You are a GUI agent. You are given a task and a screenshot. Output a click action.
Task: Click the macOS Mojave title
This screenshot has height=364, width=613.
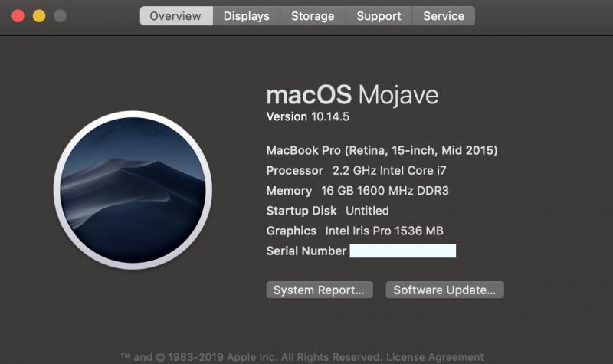pos(352,95)
